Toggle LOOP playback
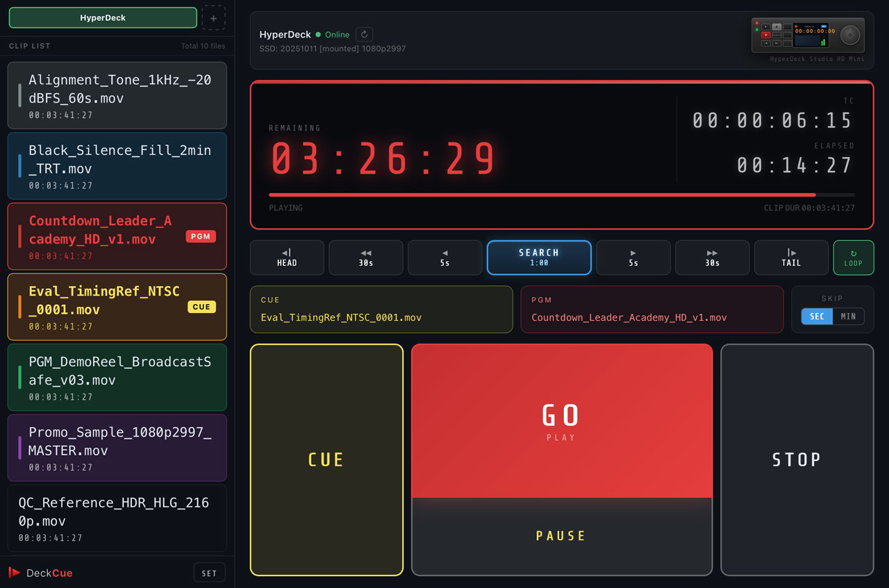Image resolution: width=889 pixels, height=588 pixels. coord(854,258)
